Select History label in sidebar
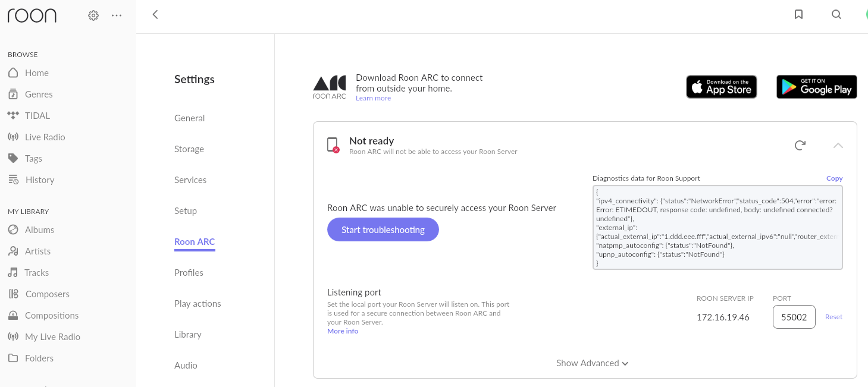 click(x=40, y=180)
